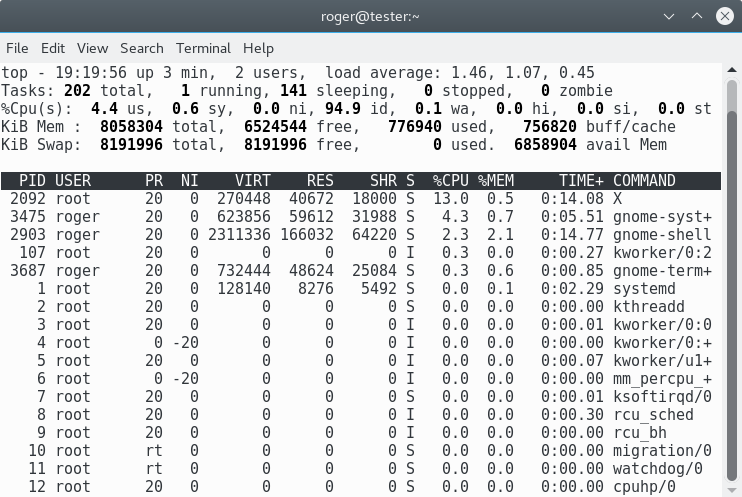Open the Edit menu

tap(53, 48)
